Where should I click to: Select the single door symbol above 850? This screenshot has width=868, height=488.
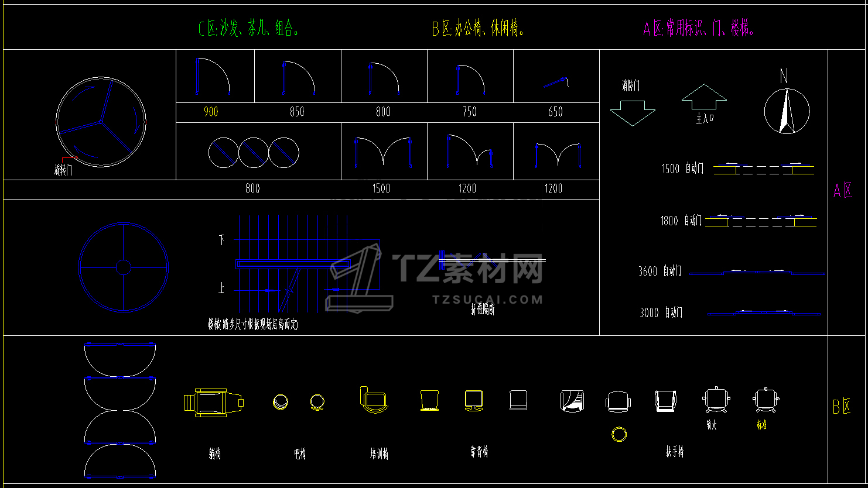coord(299,77)
